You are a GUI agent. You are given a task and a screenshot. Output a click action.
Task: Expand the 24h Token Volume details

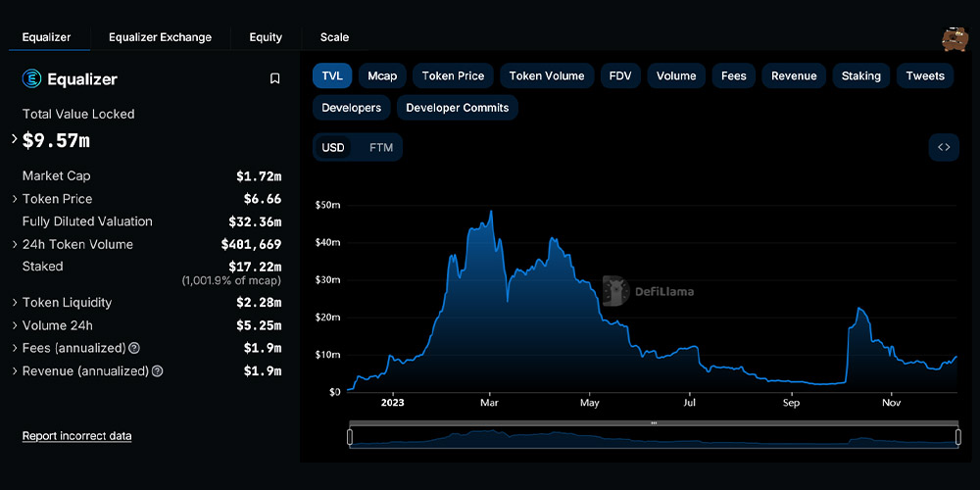[x=15, y=244]
